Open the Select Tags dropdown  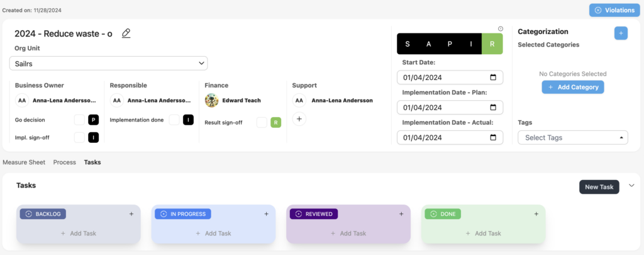click(572, 137)
